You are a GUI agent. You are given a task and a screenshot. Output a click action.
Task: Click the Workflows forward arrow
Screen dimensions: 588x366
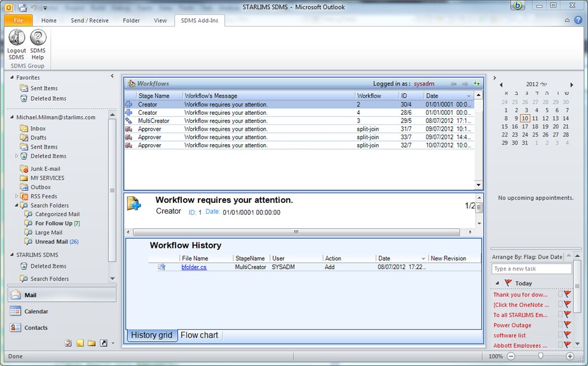465,84
